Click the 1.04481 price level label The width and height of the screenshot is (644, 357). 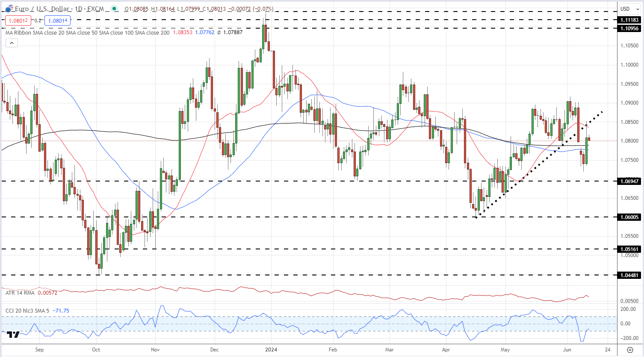tap(629, 275)
